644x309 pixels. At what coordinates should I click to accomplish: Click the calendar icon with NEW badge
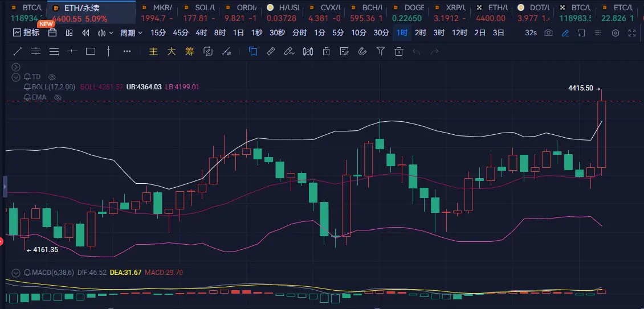tap(52, 33)
